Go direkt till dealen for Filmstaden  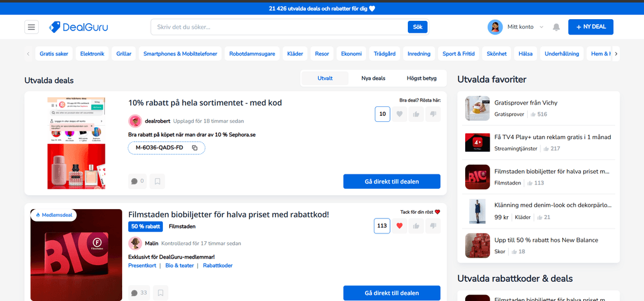pos(392,293)
